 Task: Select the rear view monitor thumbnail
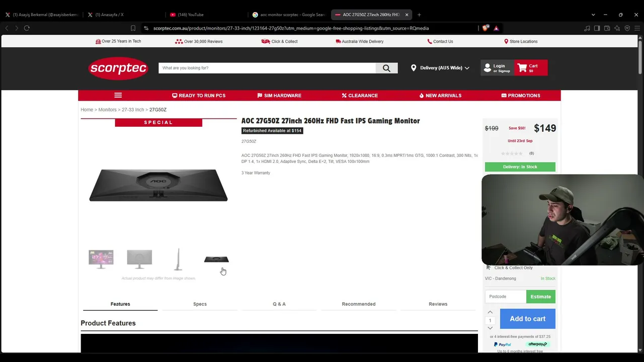[139, 259]
